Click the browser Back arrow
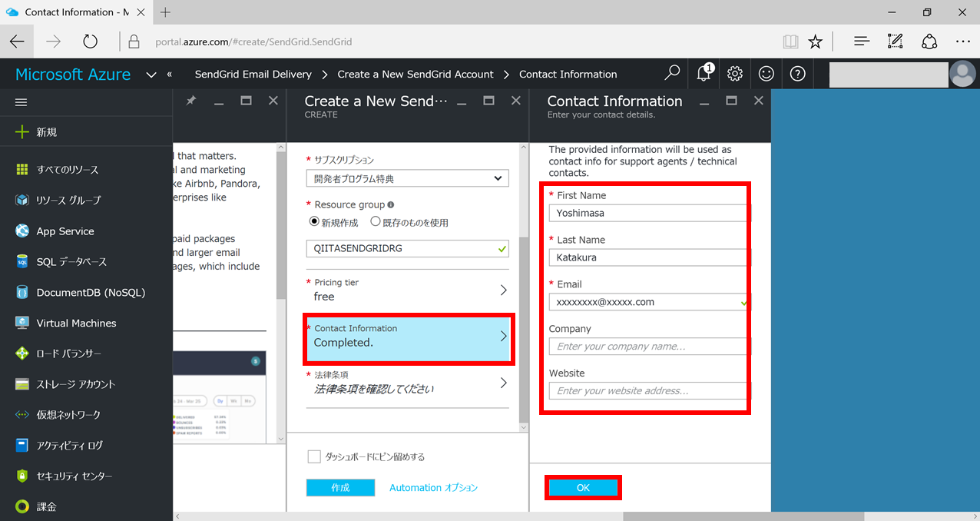The width and height of the screenshot is (980, 521). point(17,41)
